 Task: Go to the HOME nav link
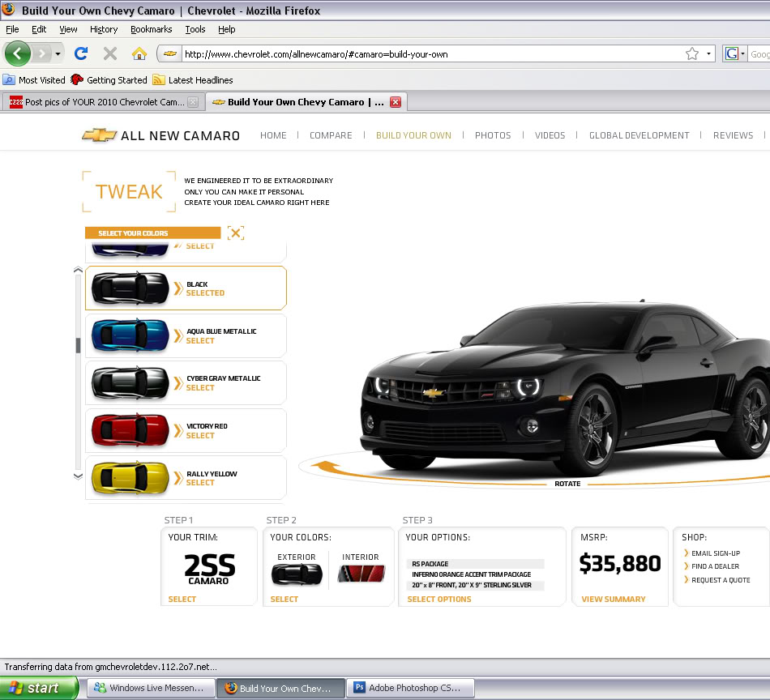point(273,135)
